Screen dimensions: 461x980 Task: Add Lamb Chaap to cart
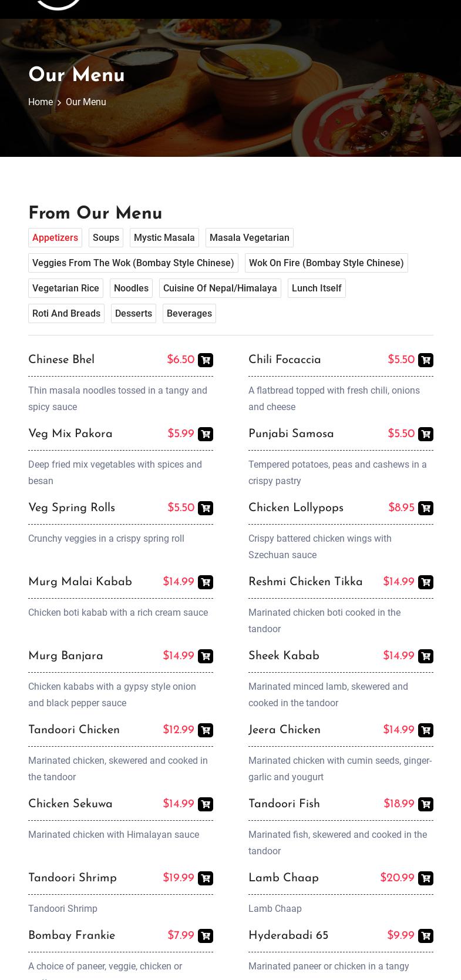(x=425, y=878)
